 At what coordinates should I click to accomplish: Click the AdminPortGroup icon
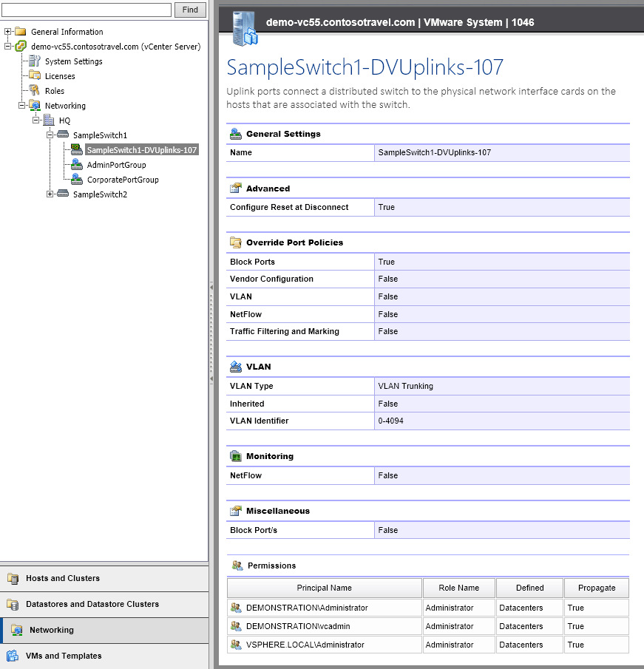click(77, 164)
